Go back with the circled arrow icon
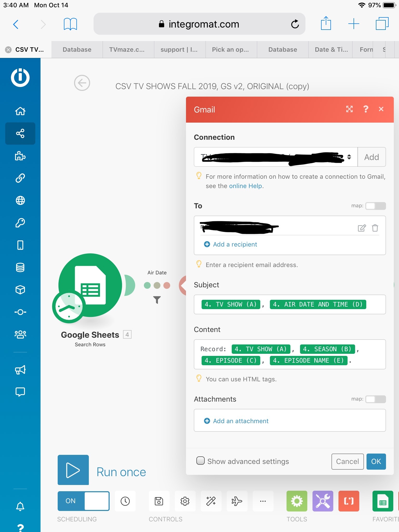Image resolution: width=399 pixels, height=532 pixels. pos(82,83)
